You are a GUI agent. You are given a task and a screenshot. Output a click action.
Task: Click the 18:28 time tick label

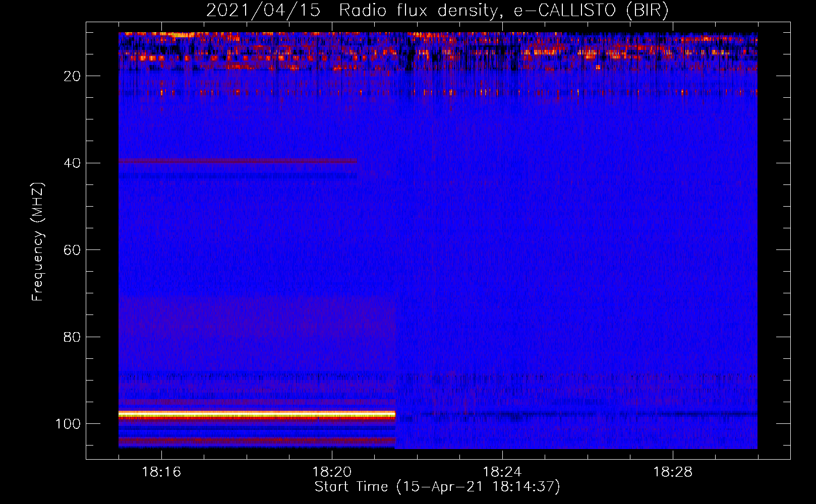point(673,472)
